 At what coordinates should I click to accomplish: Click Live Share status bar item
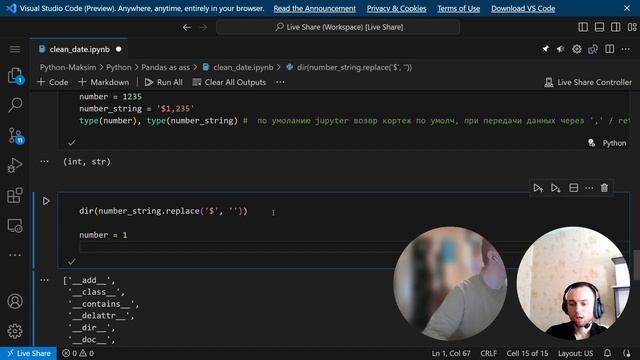coord(29,353)
